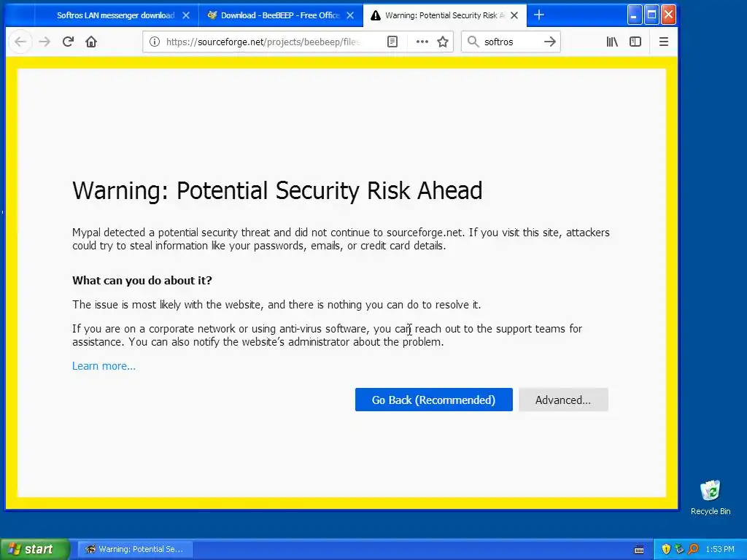Click the on-screen keyboard taskbar icon

639,550
